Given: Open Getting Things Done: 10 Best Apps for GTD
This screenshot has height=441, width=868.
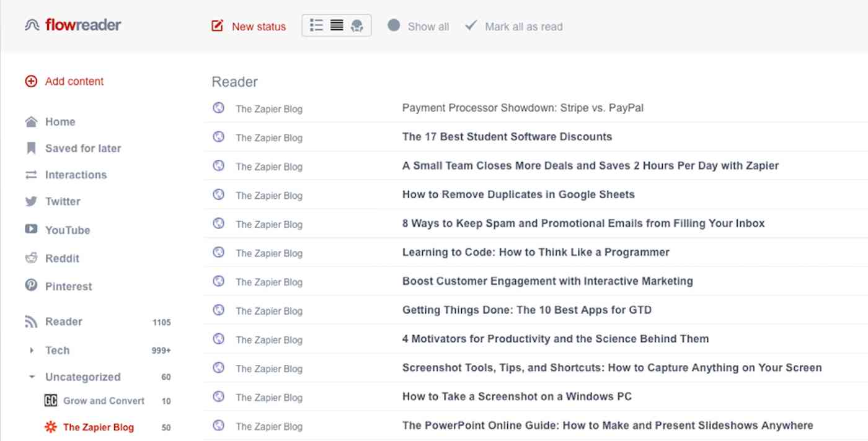Looking at the screenshot, I should tap(527, 310).
